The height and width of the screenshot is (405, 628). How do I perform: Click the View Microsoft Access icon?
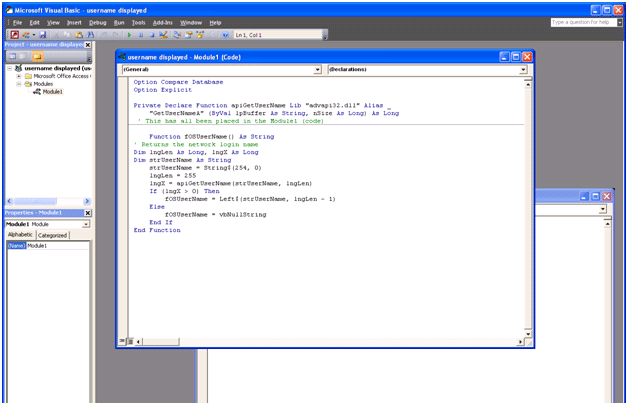14,35
